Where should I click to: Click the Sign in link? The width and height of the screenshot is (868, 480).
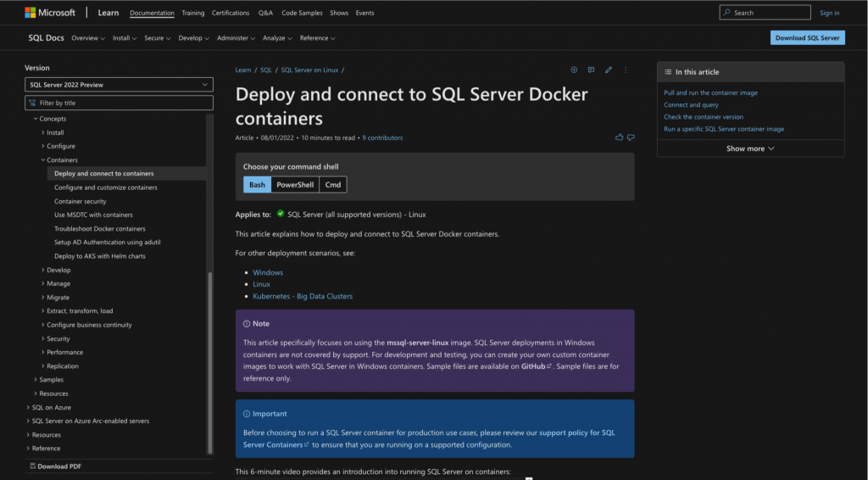(829, 13)
